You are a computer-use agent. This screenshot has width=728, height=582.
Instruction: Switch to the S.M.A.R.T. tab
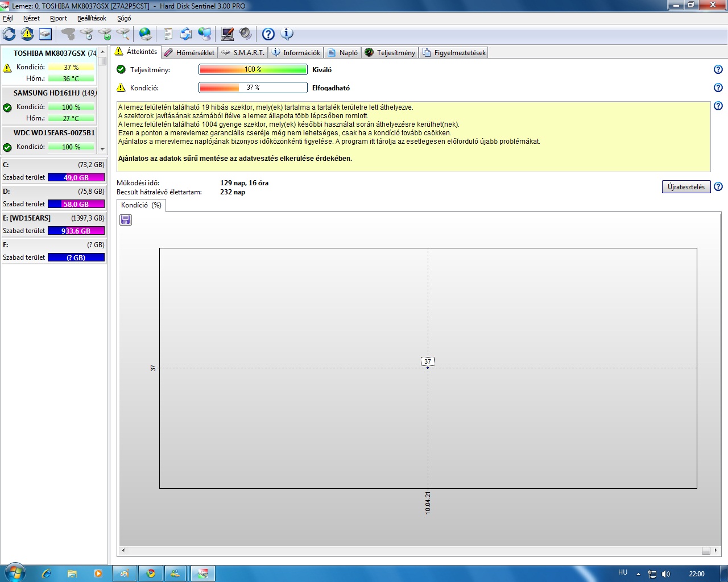243,52
